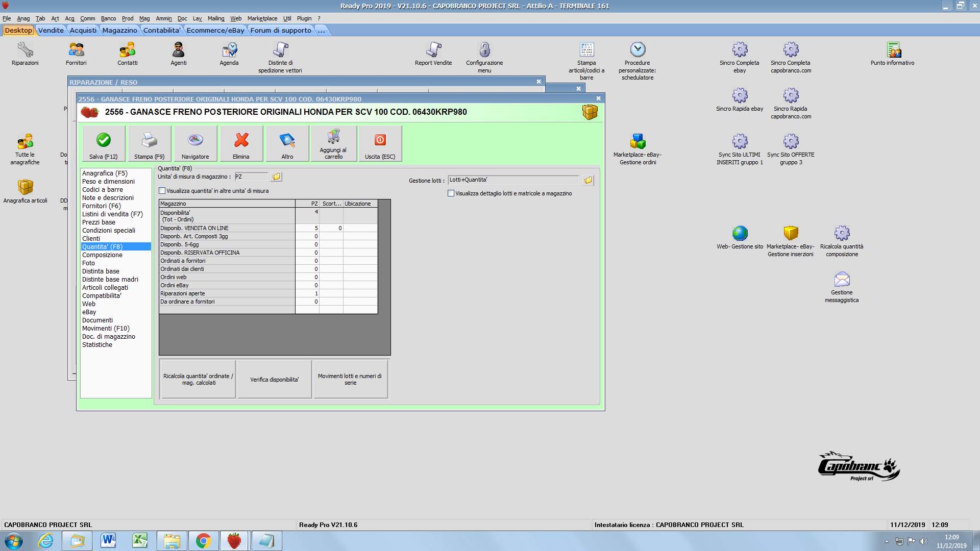This screenshot has height=551, width=980.
Task: Open Anagrafica articoli box icon
Action: pyautogui.click(x=25, y=191)
